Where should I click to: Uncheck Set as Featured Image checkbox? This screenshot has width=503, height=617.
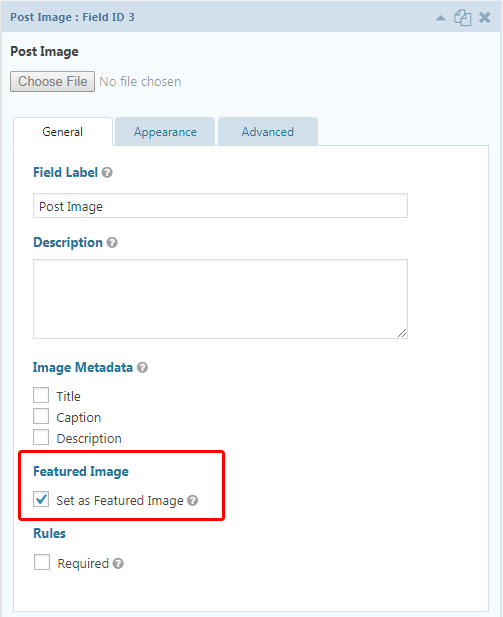coord(41,499)
